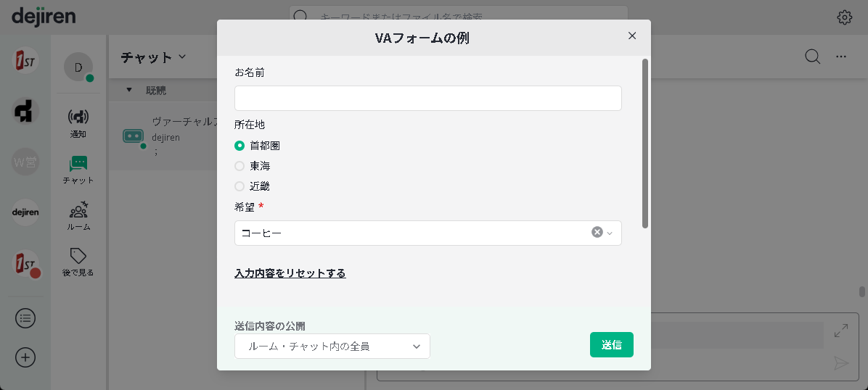Open settings gear icon in header
868x390 pixels.
844,17
